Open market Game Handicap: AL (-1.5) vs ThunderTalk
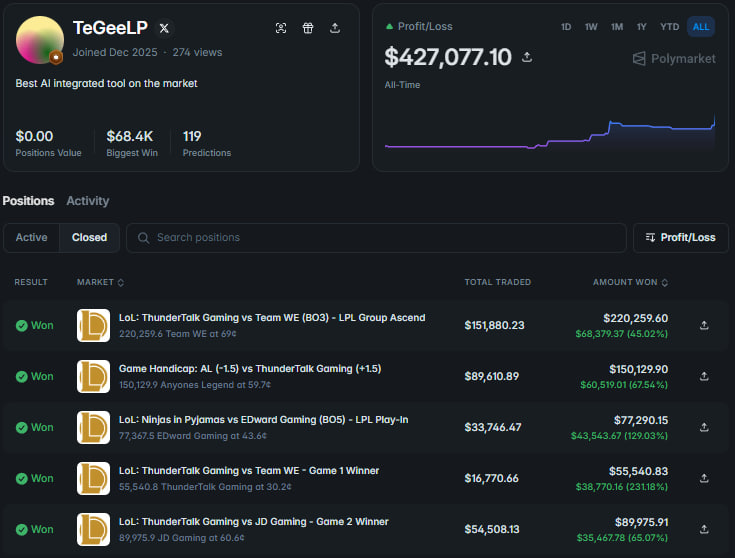The image size is (735, 558). tap(250, 369)
